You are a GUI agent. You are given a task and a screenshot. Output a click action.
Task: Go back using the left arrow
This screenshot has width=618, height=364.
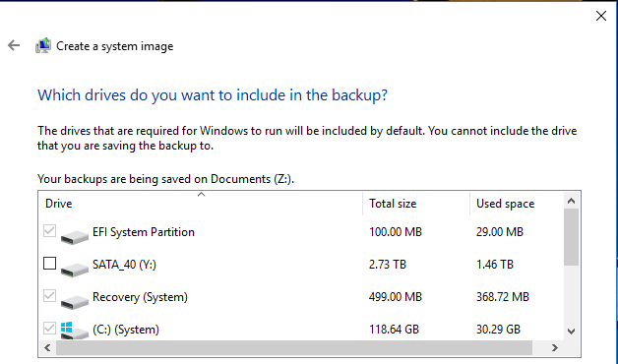point(14,45)
